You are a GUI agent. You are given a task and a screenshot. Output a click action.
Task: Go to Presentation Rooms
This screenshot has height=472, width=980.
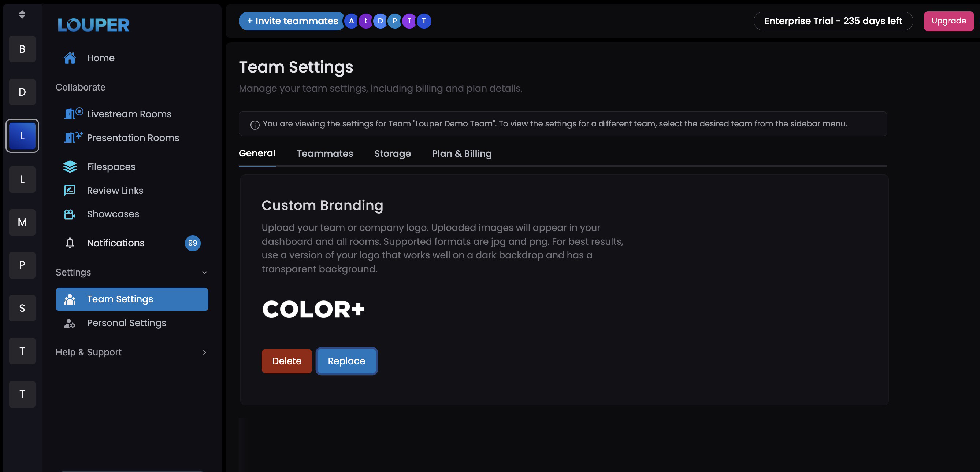click(131, 138)
